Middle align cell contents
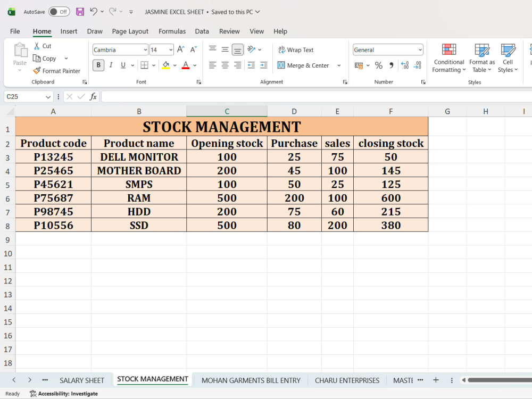Viewport: 532px width, 399px height. [x=225, y=49]
